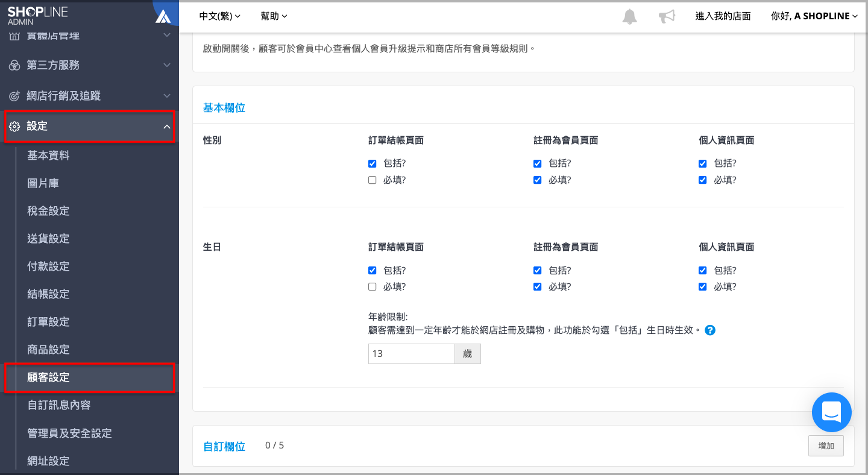The image size is (868, 475).
Task: Open 訂單設定 in settings menu
Action: pyautogui.click(x=48, y=322)
